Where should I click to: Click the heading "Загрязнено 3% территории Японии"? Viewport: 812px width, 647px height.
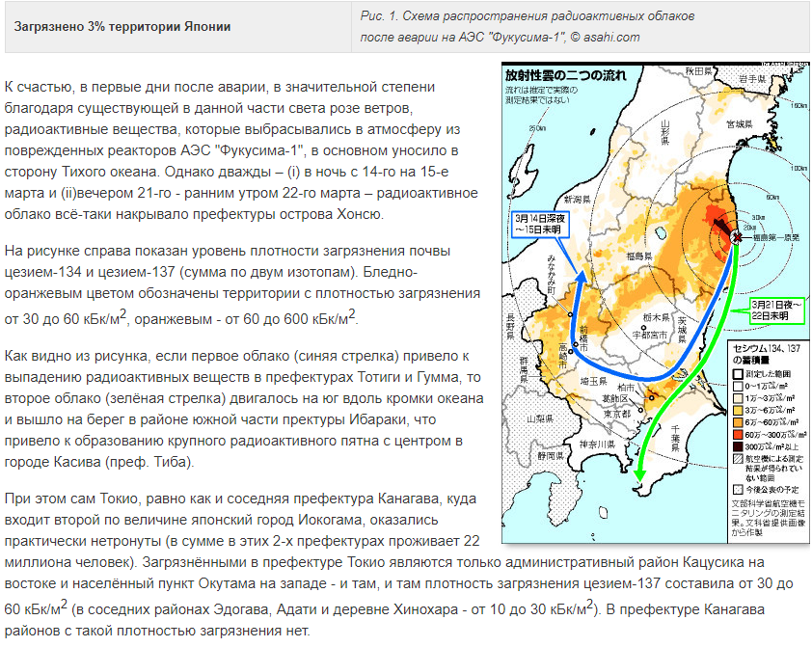pos(122,27)
